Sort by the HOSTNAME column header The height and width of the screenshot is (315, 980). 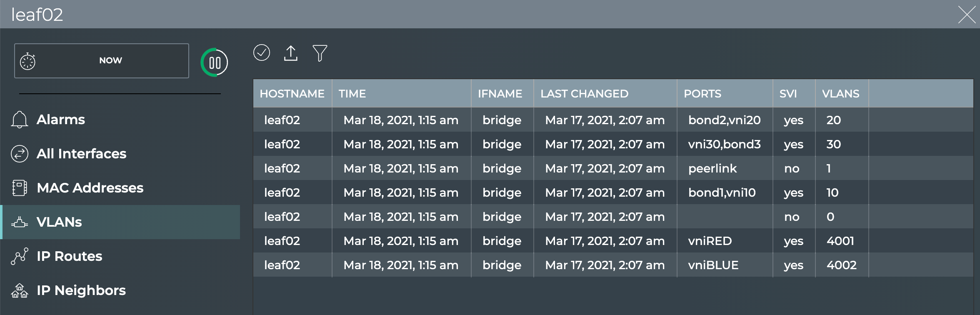[292, 94]
